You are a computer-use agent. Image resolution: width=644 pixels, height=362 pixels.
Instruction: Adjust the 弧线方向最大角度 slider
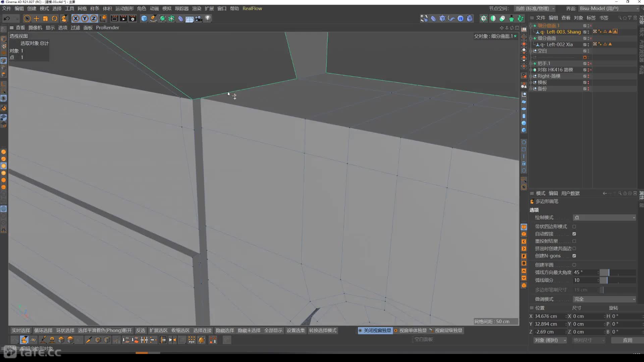[618, 273]
